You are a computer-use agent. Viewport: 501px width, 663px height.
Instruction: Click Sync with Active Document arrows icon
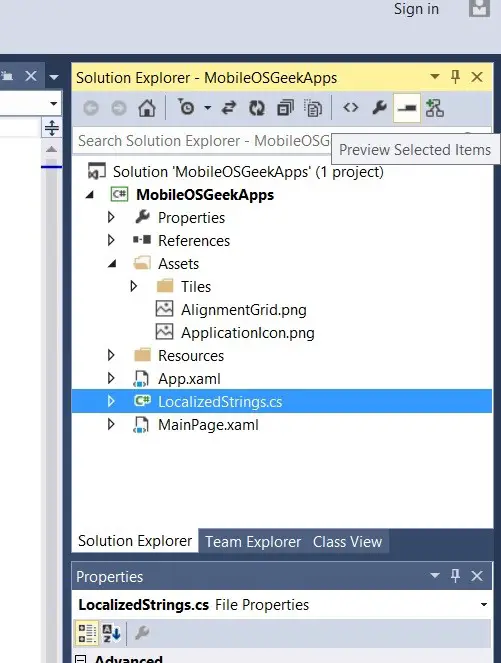(x=229, y=108)
